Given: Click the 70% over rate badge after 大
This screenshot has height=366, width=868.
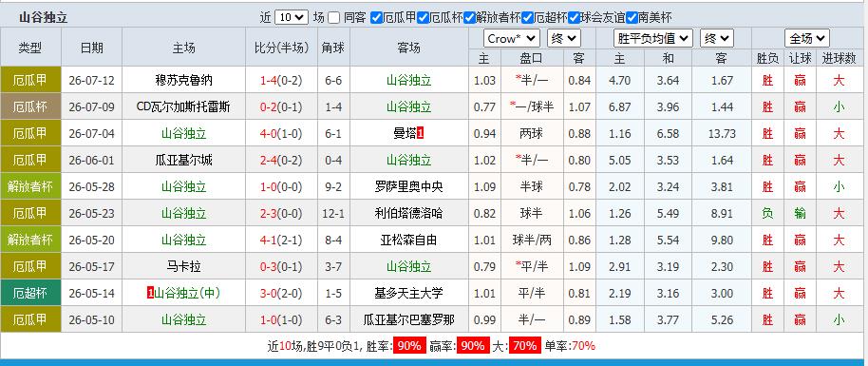Looking at the screenshot, I should pos(524,346).
